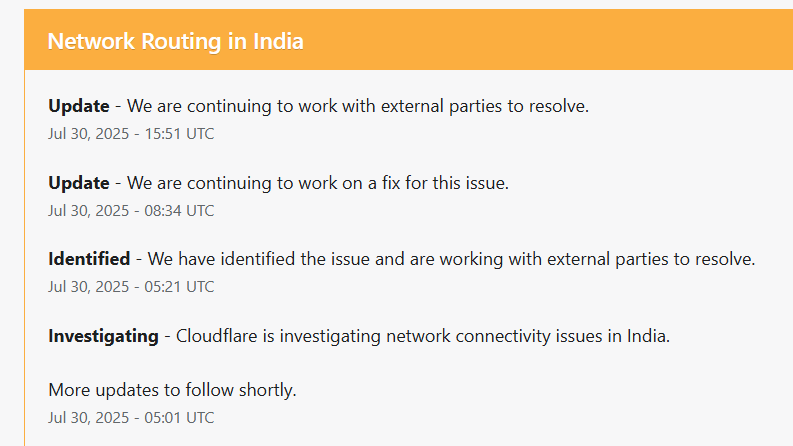Click the 15:51 UTC timestamp
This screenshot has width=793, height=446.
pos(131,133)
